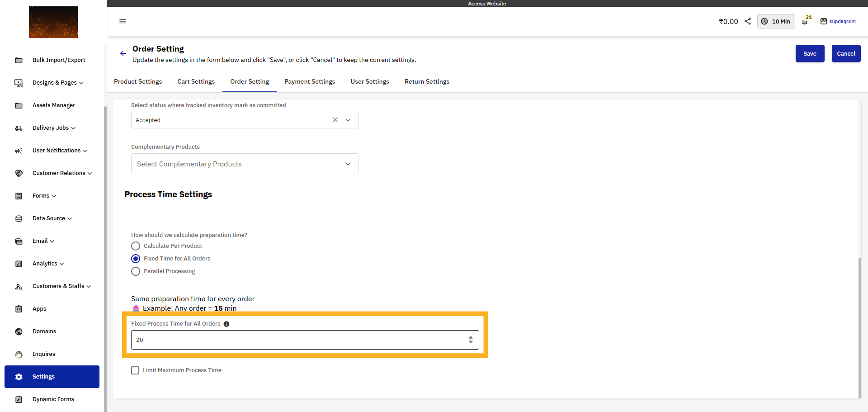Open the tracked inventory status dropdown

(x=348, y=120)
